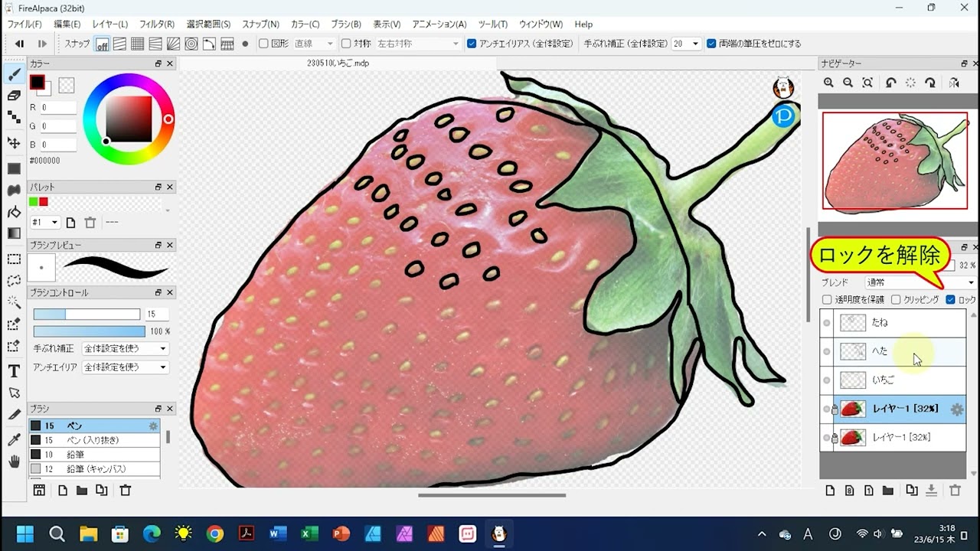Enable the curve snap
This screenshot has width=980, height=551.
click(209, 44)
